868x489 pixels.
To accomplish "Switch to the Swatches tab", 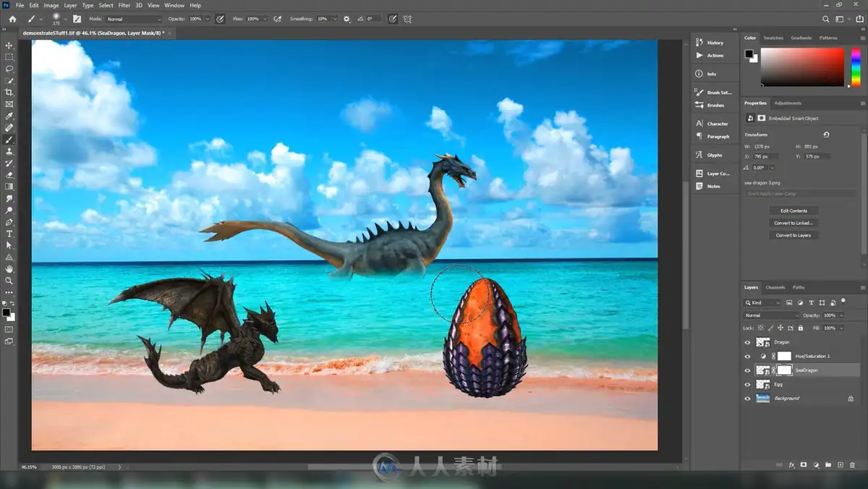I will pyautogui.click(x=773, y=38).
